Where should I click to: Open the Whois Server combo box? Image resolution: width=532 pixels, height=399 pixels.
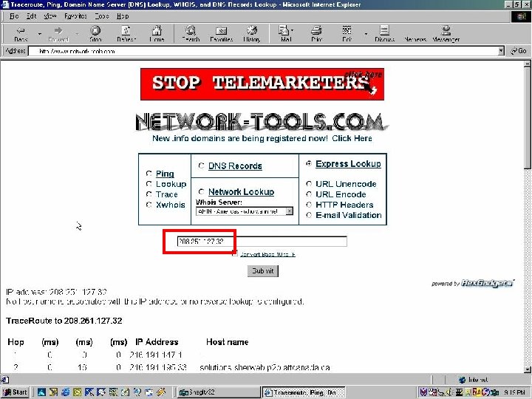tap(245, 211)
